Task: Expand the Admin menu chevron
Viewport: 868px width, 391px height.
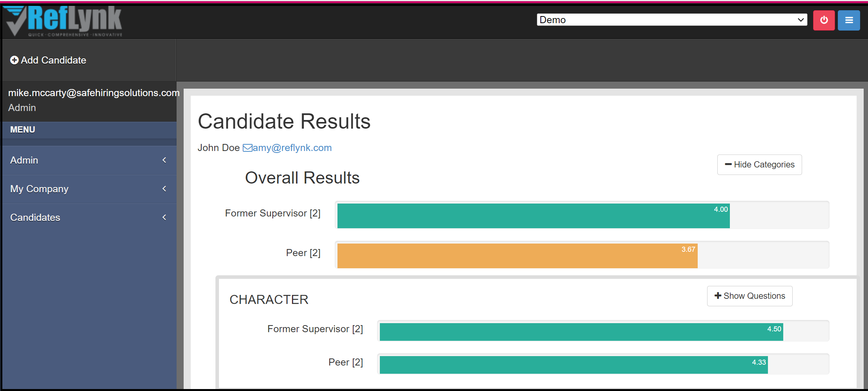Action: tap(164, 160)
